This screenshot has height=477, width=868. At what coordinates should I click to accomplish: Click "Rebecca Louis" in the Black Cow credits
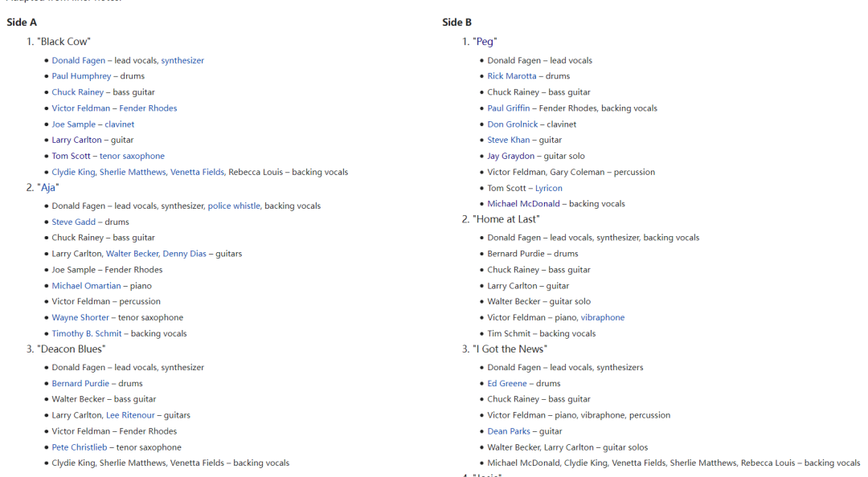pyautogui.click(x=256, y=172)
